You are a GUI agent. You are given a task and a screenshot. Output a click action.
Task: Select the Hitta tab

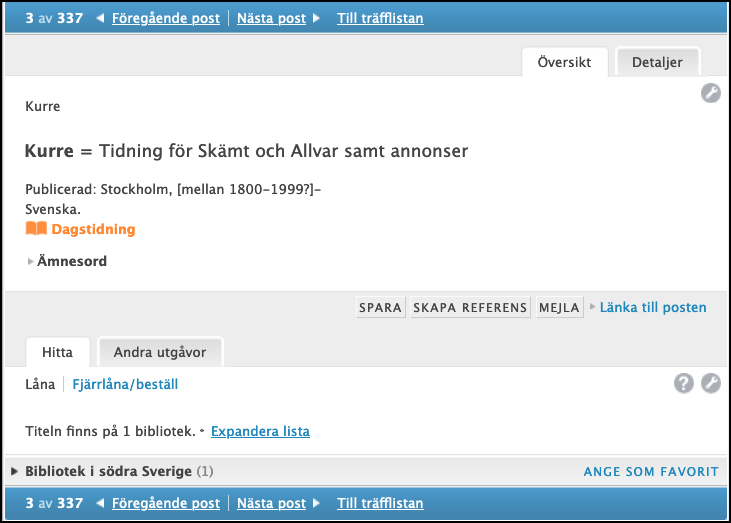pyautogui.click(x=57, y=352)
